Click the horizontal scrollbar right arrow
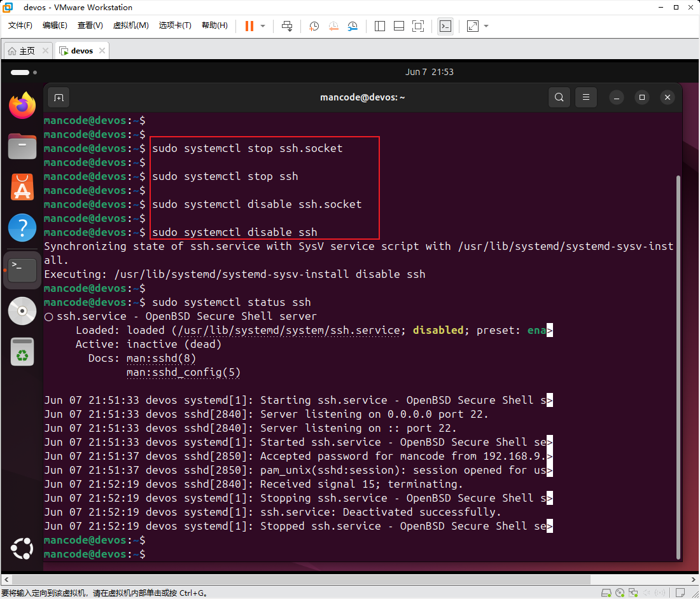Screen dimensions: 700x599 [694, 579]
